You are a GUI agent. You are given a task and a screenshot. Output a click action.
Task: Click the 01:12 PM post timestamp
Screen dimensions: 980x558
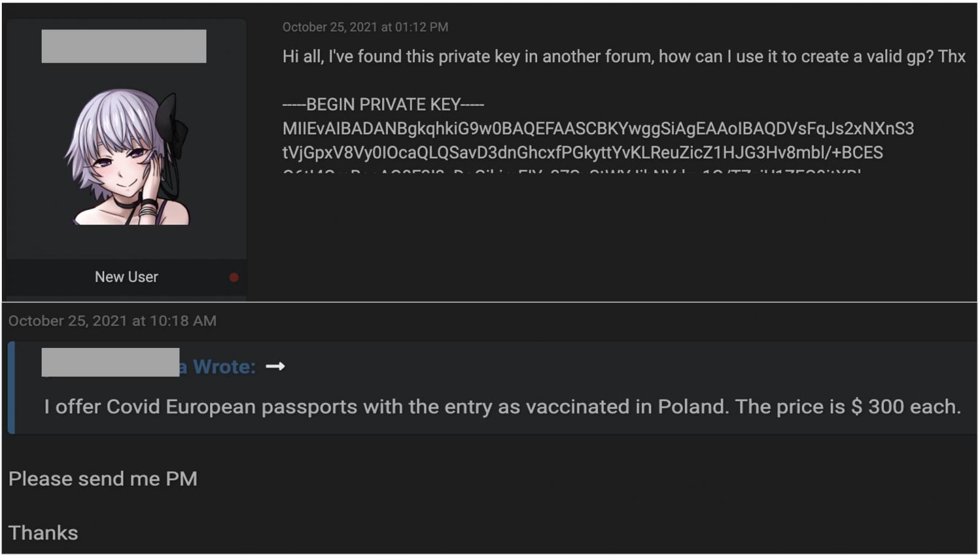365,27
